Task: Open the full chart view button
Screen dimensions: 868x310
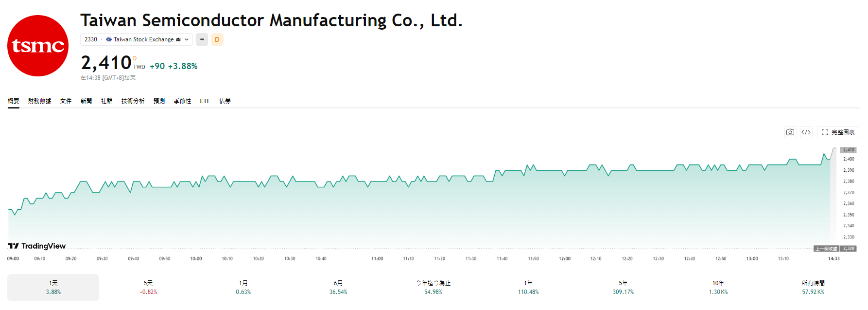Action: pos(838,132)
